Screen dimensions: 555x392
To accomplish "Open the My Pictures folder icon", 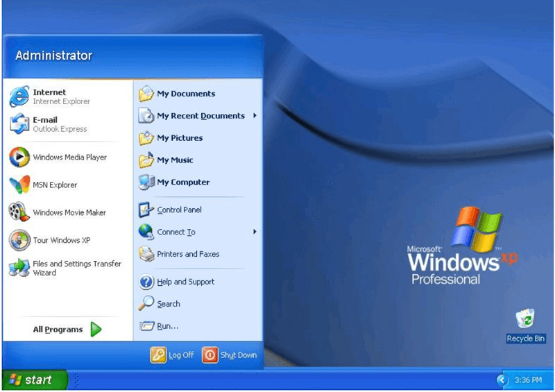I will tap(146, 138).
